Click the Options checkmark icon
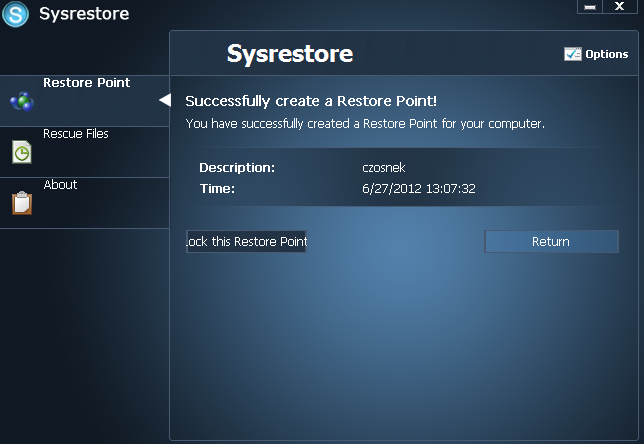 pyautogui.click(x=572, y=54)
